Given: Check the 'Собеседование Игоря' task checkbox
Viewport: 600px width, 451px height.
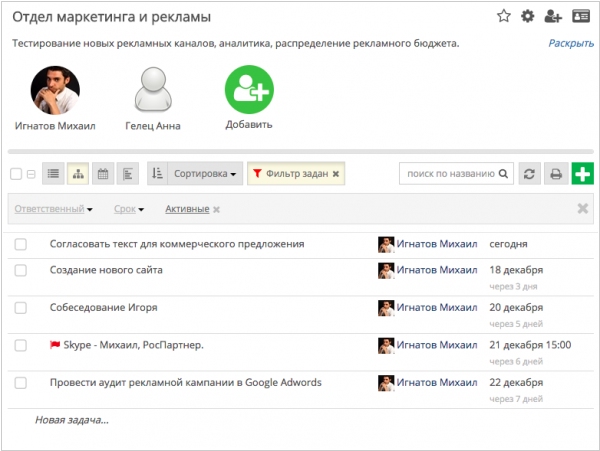Looking at the screenshot, I should click(x=21, y=308).
